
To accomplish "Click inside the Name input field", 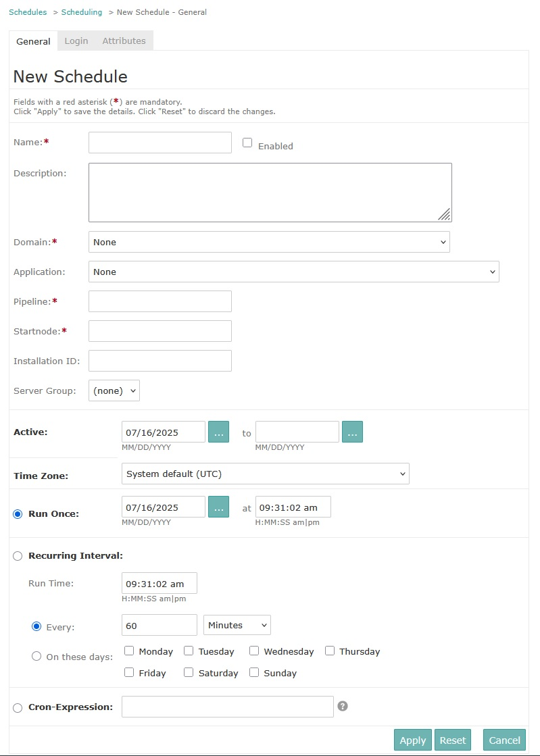I will pyautogui.click(x=159, y=142).
